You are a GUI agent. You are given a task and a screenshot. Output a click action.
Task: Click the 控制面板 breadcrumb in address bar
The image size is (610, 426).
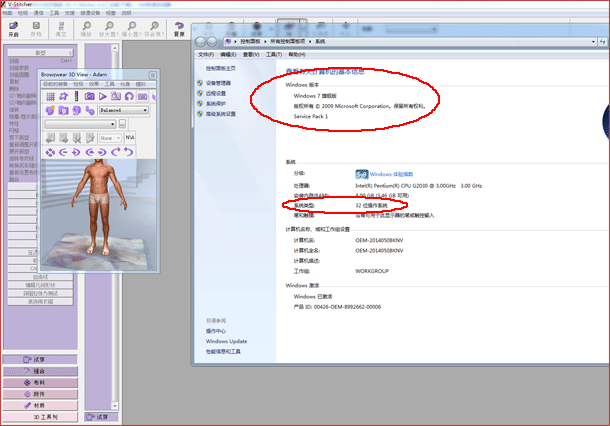[250, 41]
